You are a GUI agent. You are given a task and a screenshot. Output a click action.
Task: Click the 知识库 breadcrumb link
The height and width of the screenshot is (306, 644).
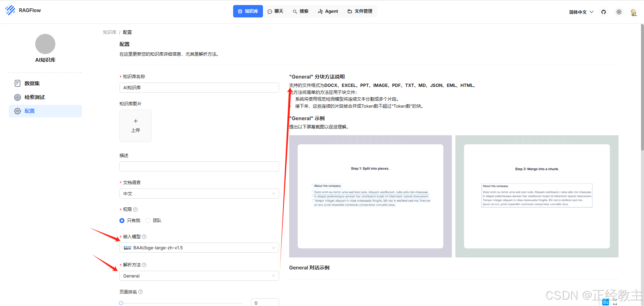pyautogui.click(x=110, y=32)
